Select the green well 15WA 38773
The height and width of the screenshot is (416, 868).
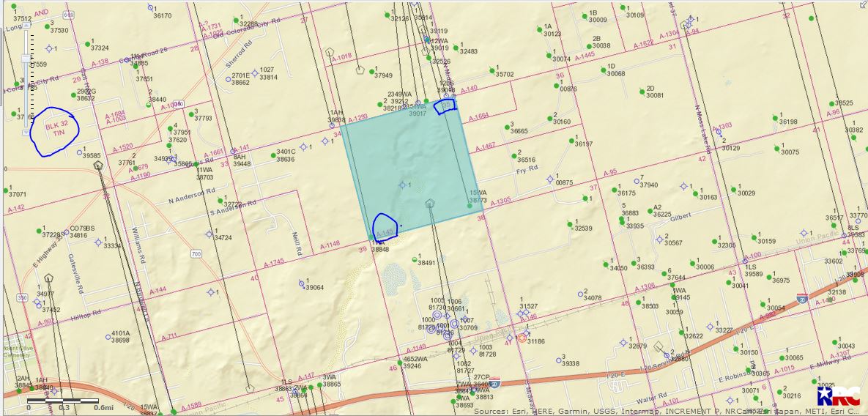point(470,206)
